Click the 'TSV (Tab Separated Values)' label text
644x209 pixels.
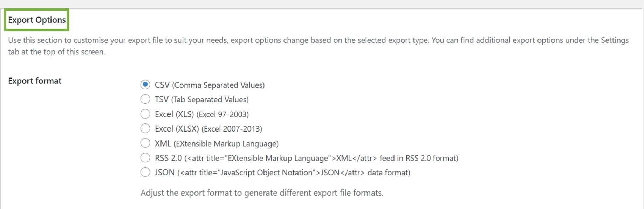(201, 100)
